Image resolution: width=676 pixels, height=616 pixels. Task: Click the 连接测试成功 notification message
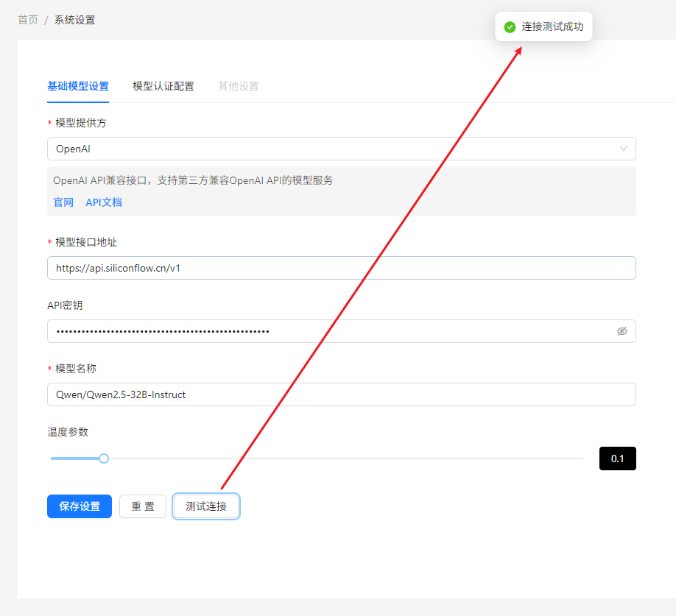(x=552, y=27)
